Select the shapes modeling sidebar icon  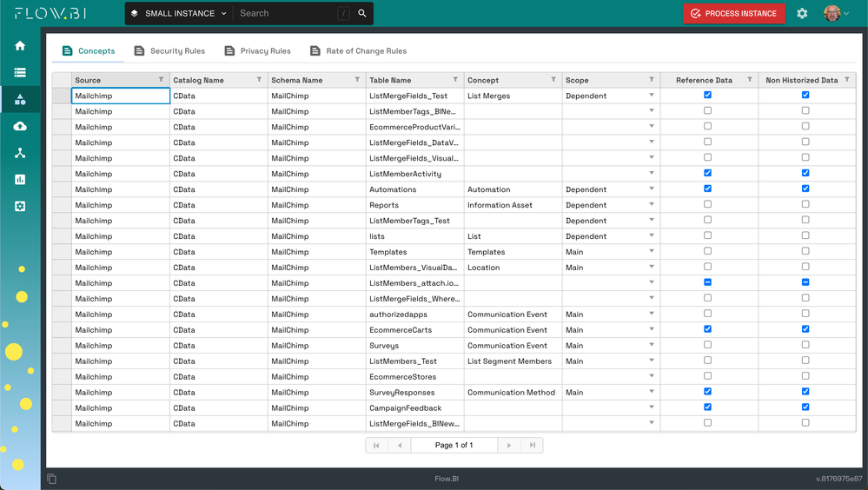tap(20, 100)
